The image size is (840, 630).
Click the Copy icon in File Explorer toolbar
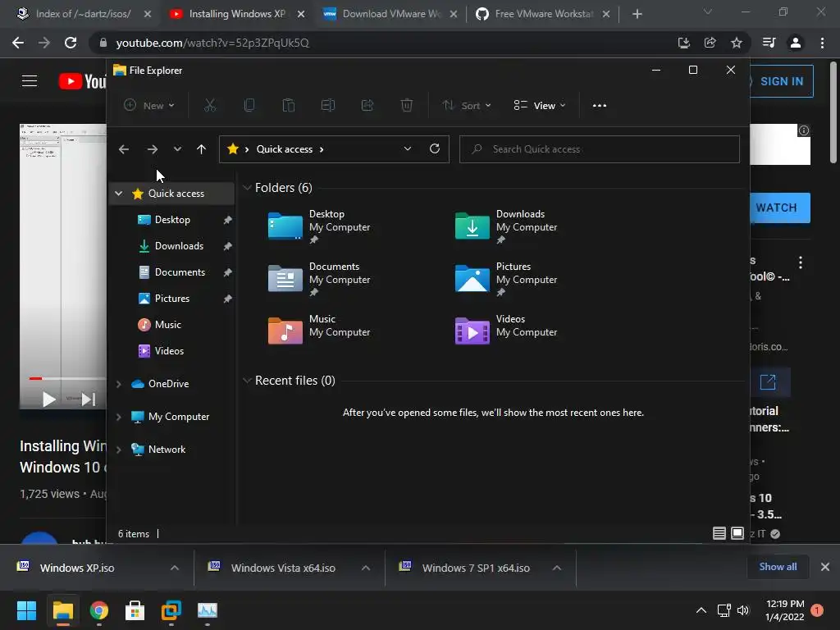coord(249,106)
